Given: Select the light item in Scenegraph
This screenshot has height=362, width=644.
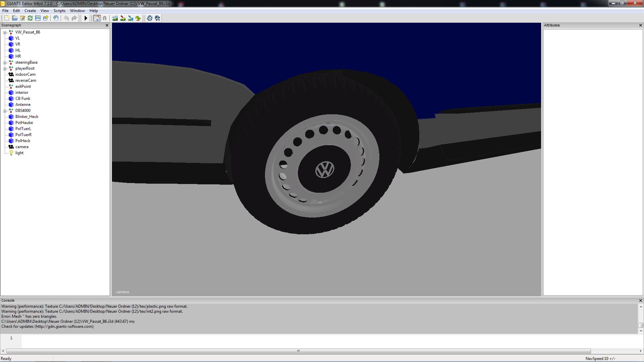Looking at the screenshot, I should [19, 153].
